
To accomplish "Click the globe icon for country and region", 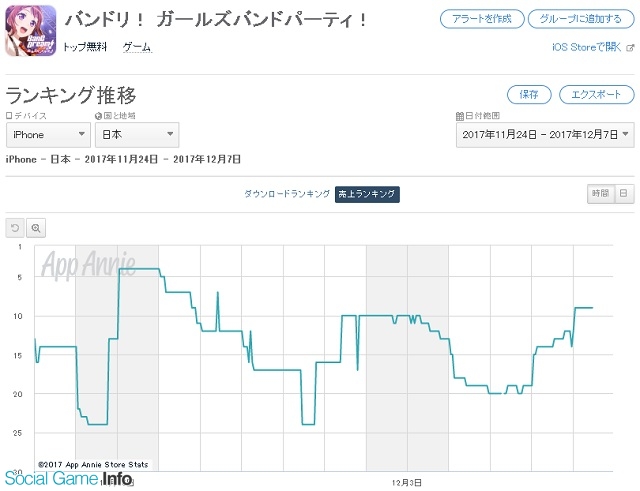I will coord(98,116).
